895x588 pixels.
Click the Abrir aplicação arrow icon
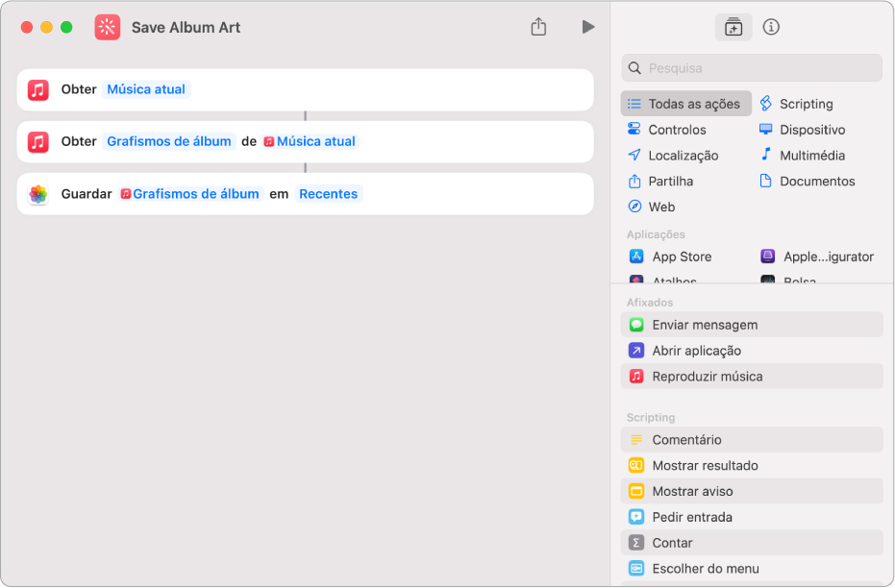pyautogui.click(x=636, y=350)
